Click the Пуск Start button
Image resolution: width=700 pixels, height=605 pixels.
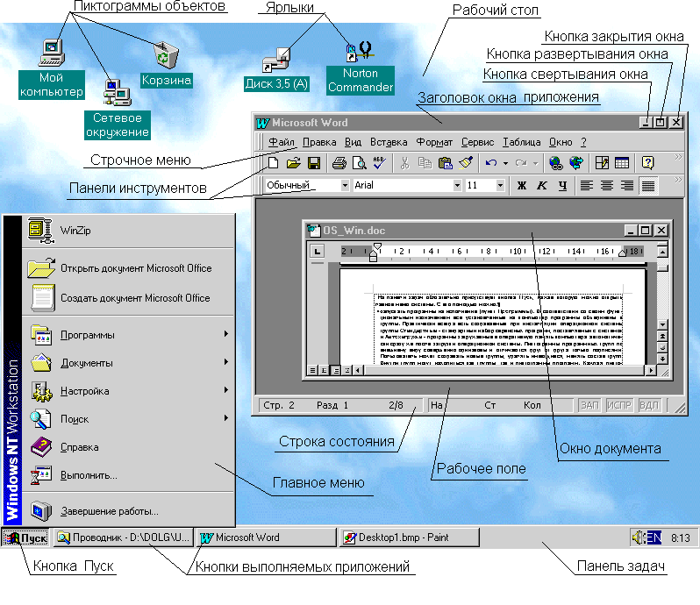click(x=26, y=537)
